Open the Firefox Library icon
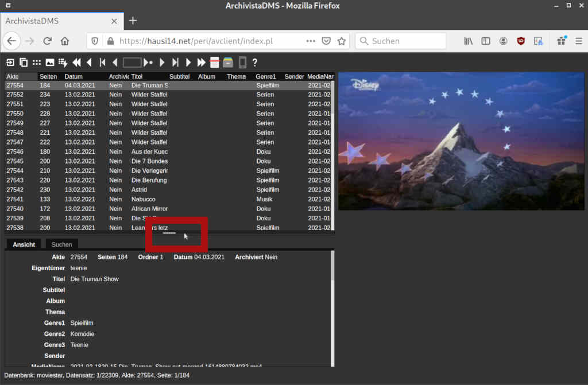This screenshot has height=385, width=588. (469, 41)
